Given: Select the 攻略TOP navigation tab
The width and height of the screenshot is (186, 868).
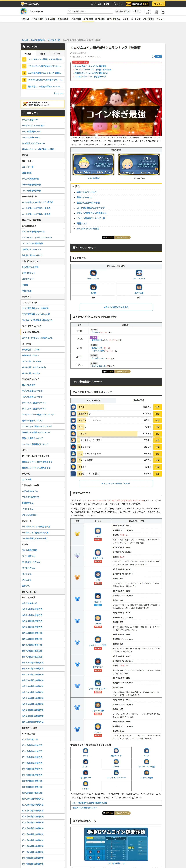Looking at the screenshot, I should pyautogui.click(x=26, y=19).
